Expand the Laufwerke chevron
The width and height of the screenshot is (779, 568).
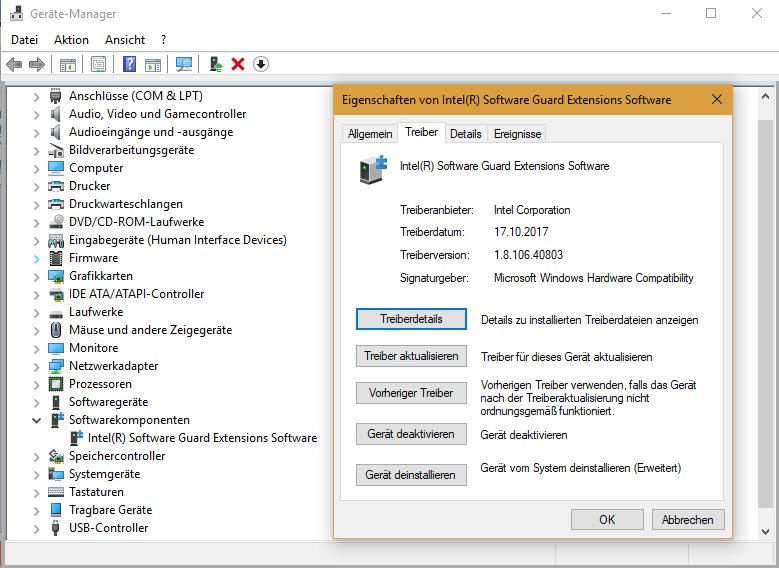(x=36, y=313)
